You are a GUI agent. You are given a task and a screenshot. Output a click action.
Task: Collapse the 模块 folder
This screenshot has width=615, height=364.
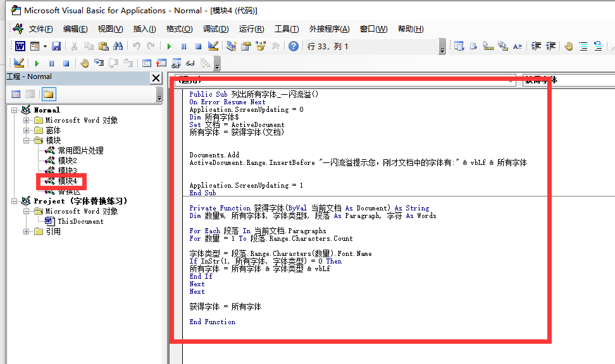pyautogui.click(x=27, y=140)
